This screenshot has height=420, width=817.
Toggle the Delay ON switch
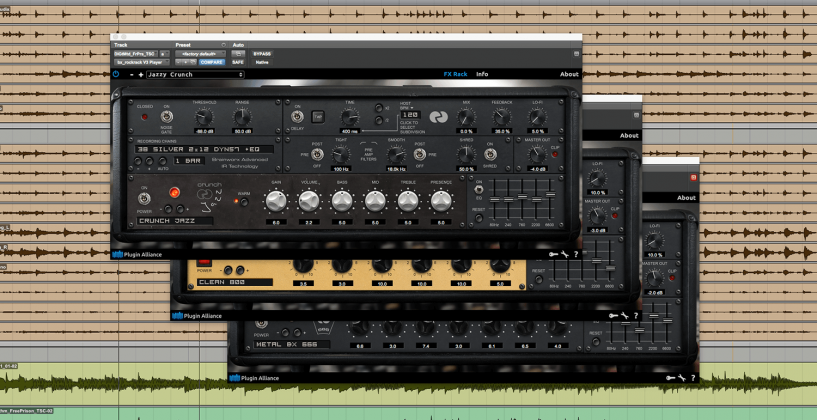[x=298, y=117]
